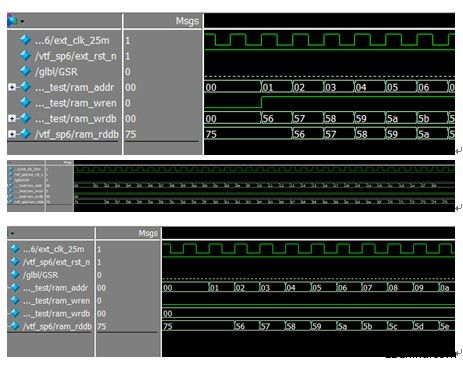Click the ram_wren signal icon in top panel
The image size is (463, 367).
25,102
